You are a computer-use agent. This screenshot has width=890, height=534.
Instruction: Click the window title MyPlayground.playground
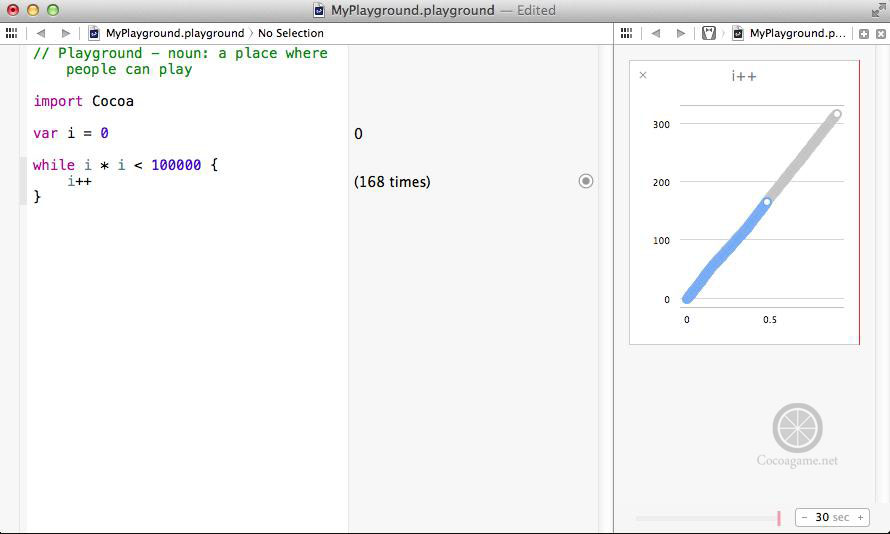(x=412, y=10)
